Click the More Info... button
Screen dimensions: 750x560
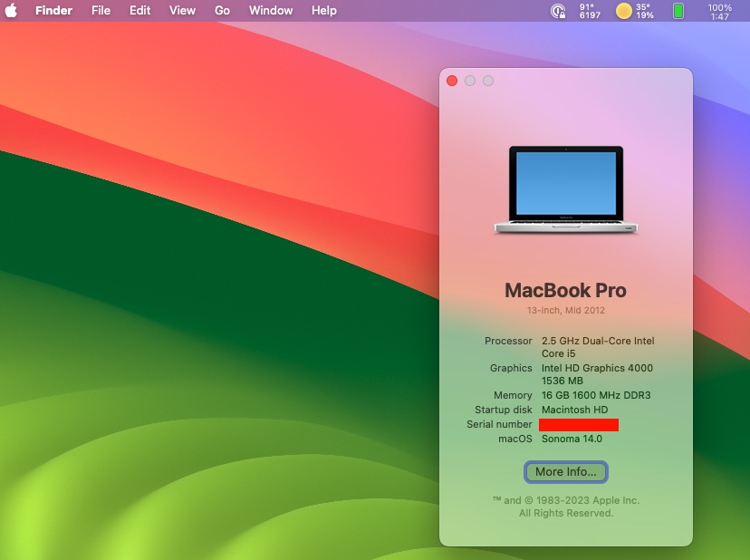566,472
